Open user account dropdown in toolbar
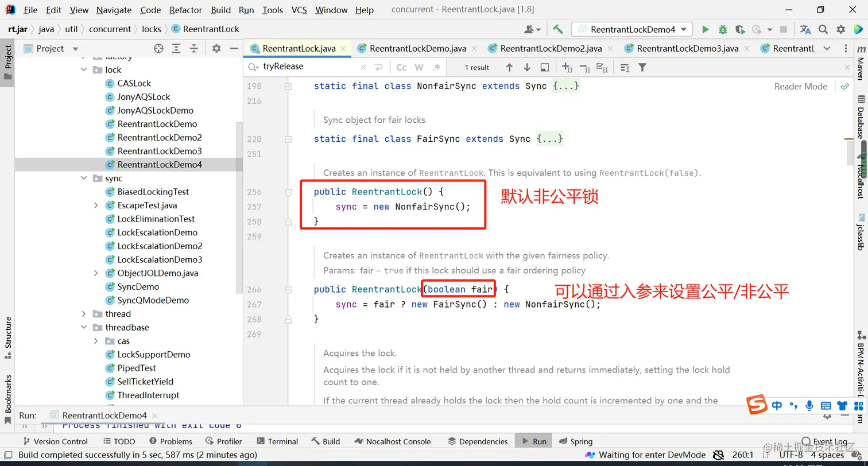Viewport: 868px width, 466px height. (533, 29)
